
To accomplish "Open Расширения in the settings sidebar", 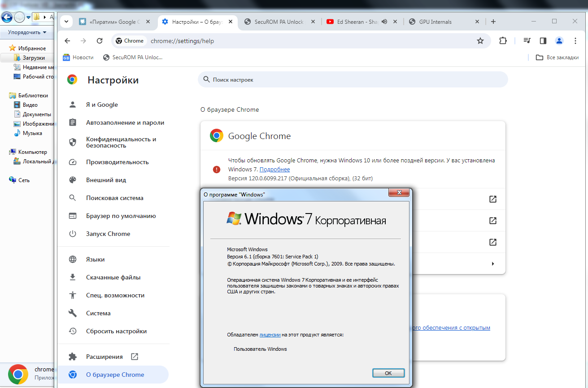I will pos(113,357).
